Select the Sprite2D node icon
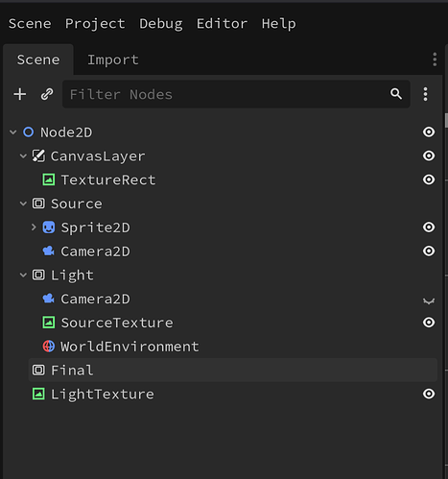Viewport: 448px width, 479px height. (49, 228)
